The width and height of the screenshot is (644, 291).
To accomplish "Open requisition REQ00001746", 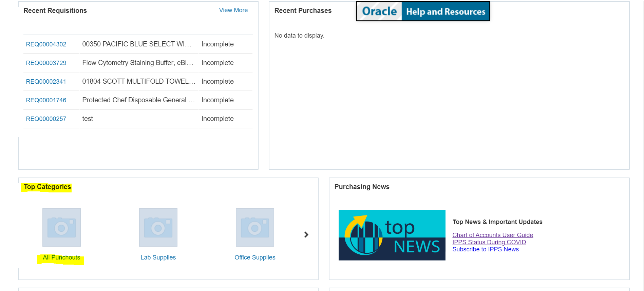I will coord(46,100).
